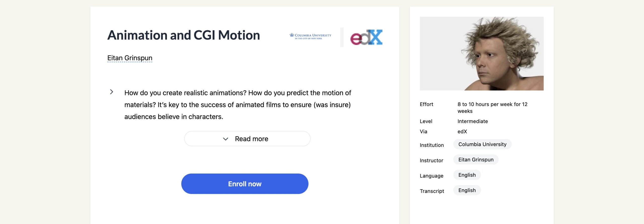644x224 pixels.
Task: Click the down chevron in Read more
Action: click(226, 139)
